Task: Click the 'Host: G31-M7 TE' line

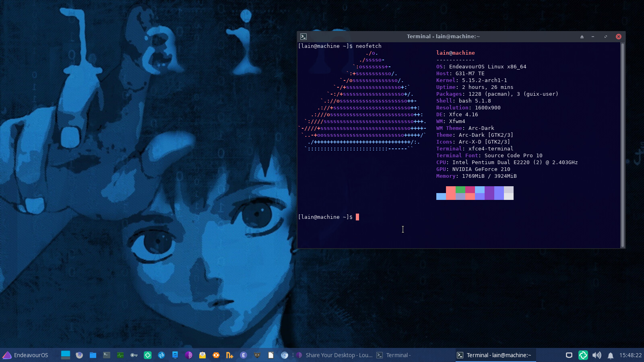Action: (x=460, y=74)
